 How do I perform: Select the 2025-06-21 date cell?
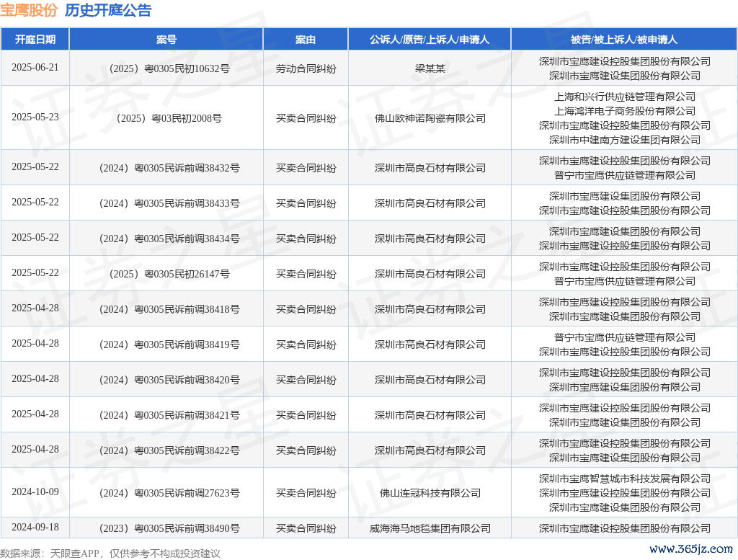35,68
